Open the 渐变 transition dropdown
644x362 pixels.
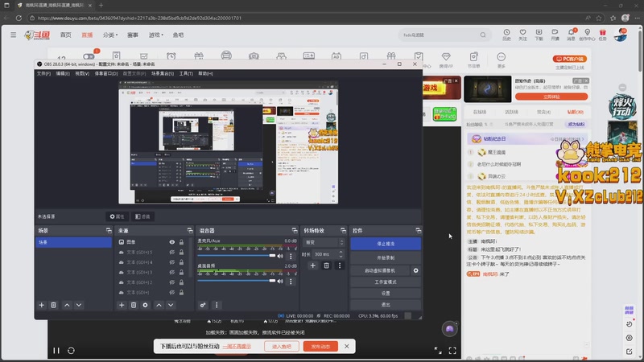(324, 243)
